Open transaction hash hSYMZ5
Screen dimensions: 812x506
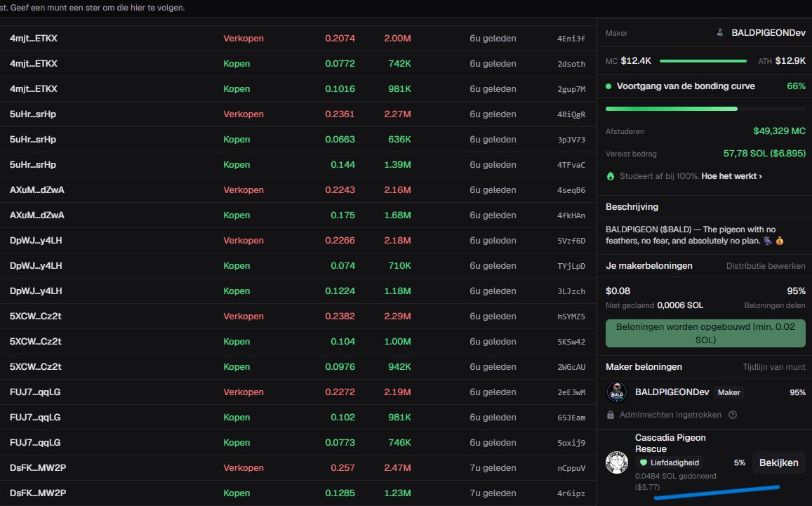571,317
